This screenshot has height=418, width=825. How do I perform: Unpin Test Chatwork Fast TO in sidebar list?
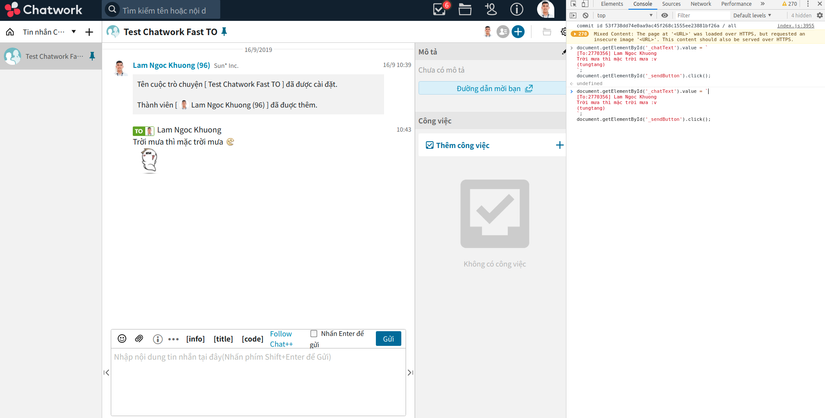[92, 56]
